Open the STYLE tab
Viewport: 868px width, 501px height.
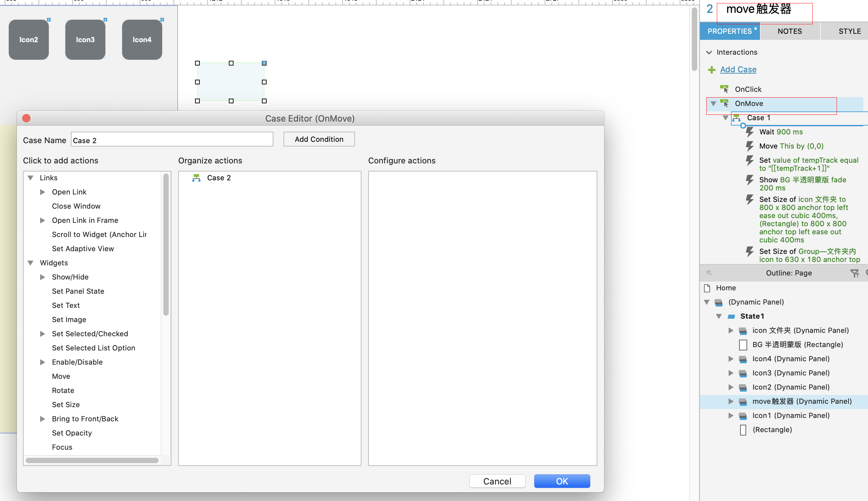(849, 31)
